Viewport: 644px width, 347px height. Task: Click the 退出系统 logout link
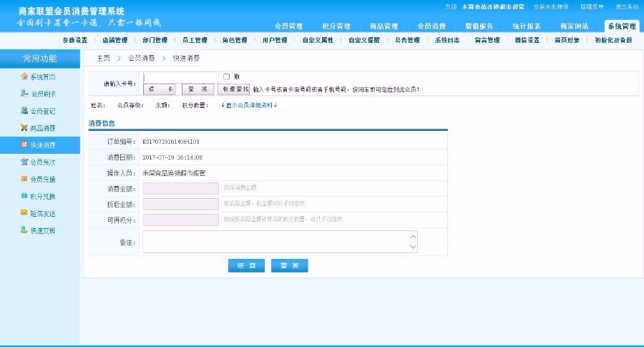627,6
